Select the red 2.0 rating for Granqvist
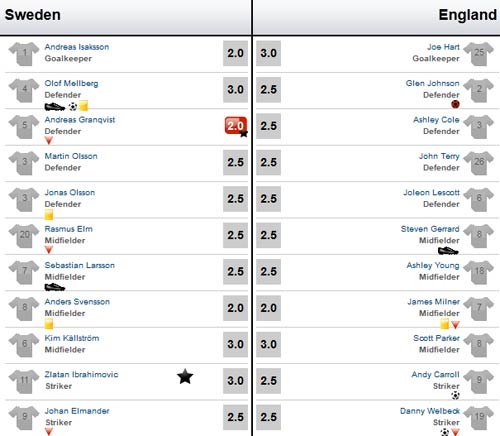Image resolution: width=500 pixels, height=436 pixels. (236, 126)
